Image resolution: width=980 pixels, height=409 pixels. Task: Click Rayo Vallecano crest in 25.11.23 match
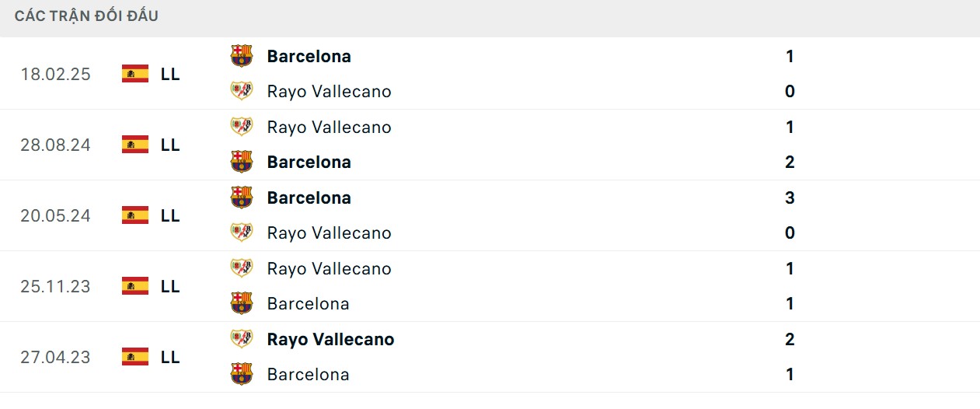pyautogui.click(x=242, y=268)
